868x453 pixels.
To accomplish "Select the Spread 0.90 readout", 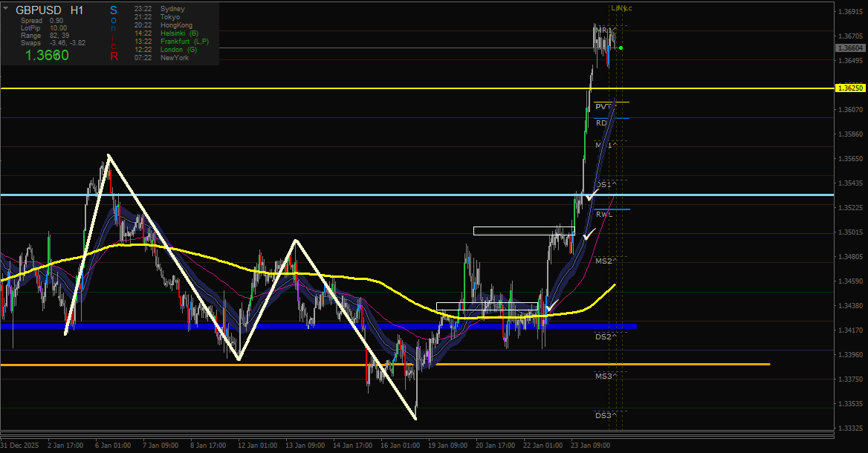I will click(x=42, y=21).
